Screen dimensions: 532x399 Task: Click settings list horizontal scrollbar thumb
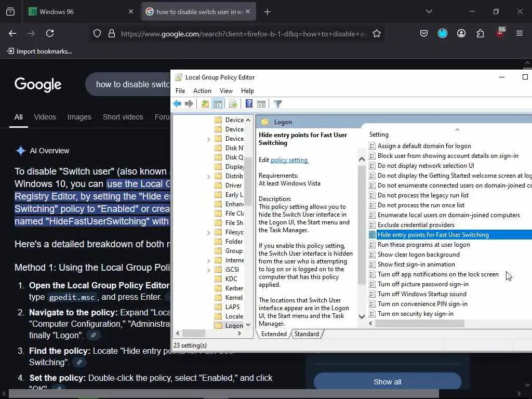419,323
